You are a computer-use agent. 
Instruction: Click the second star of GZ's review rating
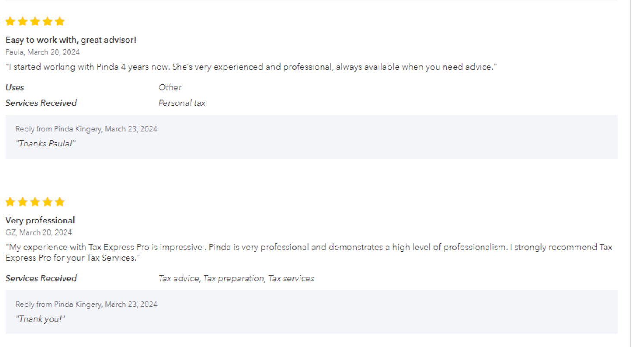pos(22,202)
